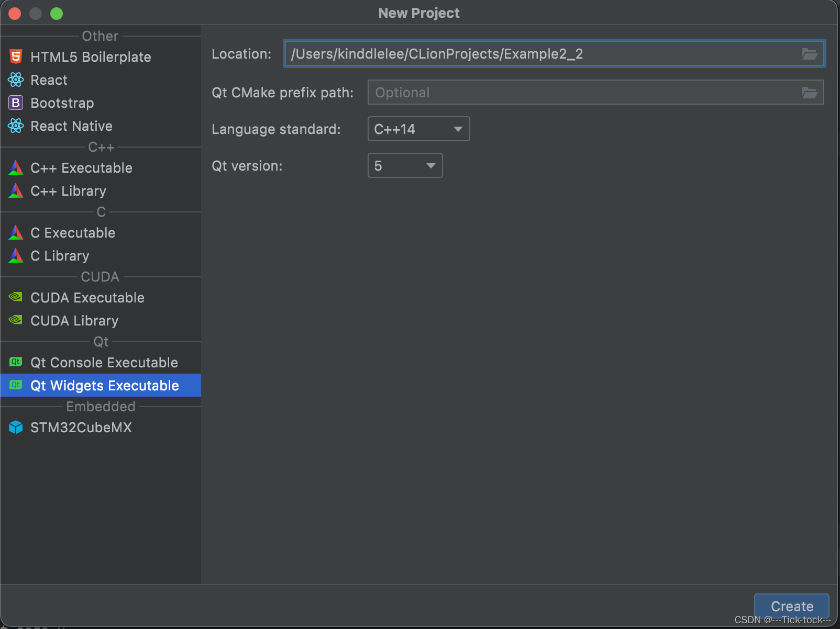Viewport: 840px width, 629px height.
Task: Click the CUDA Library NVIDIA icon
Action: 16,320
